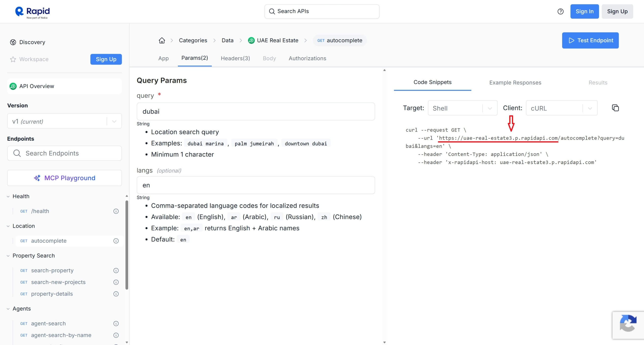Click the sidebar Sign Up button
This screenshot has height=345, width=644.
pos(106,59)
